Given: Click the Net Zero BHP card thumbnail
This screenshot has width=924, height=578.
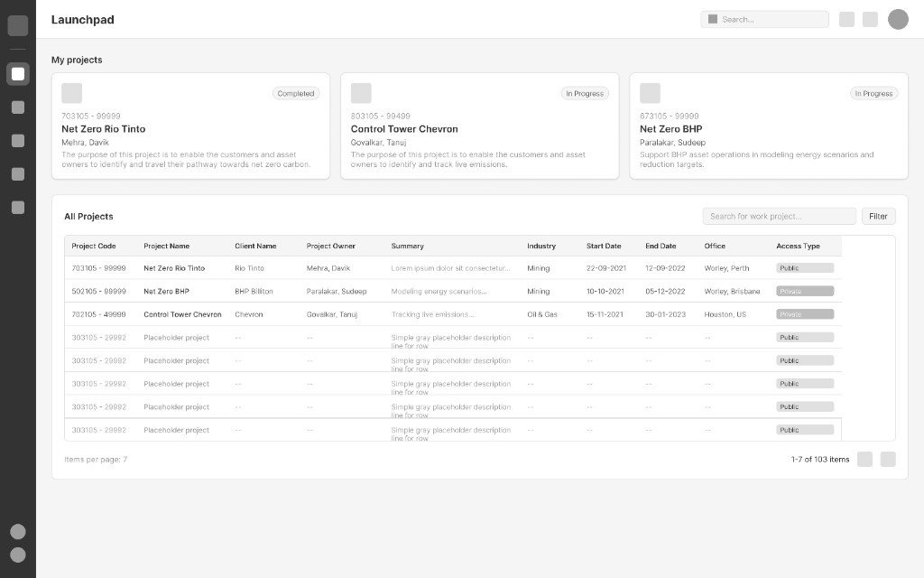Looking at the screenshot, I should click(x=650, y=93).
